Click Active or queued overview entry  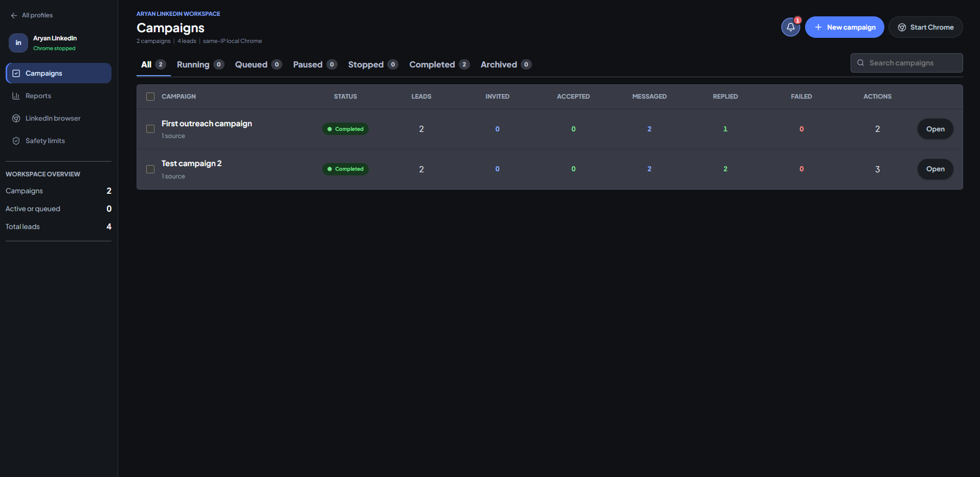[x=58, y=209]
